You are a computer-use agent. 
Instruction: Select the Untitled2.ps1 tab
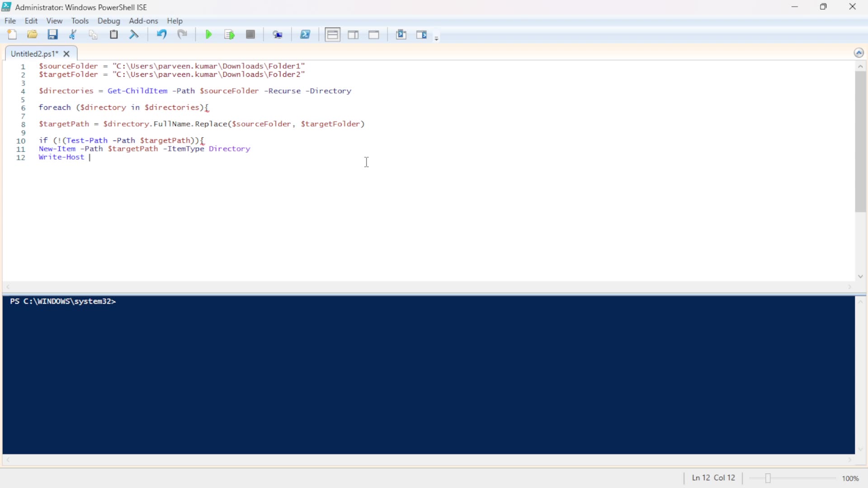(34, 53)
